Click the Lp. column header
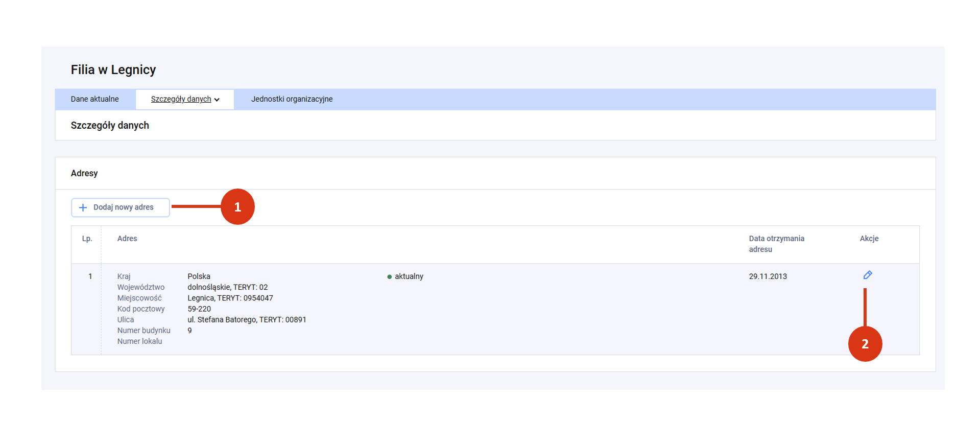This screenshot has width=980, height=444. (x=87, y=239)
